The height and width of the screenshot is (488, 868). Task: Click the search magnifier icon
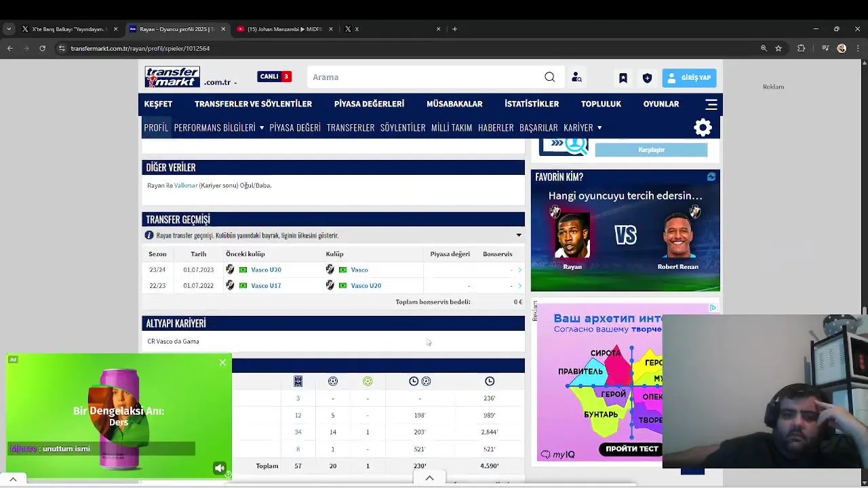(x=549, y=77)
